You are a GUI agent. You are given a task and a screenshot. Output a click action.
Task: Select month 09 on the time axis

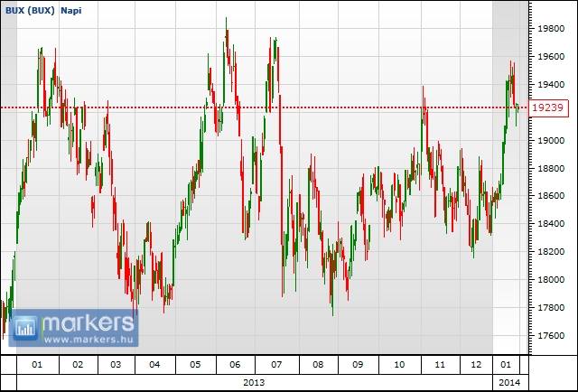click(x=358, y=365)
